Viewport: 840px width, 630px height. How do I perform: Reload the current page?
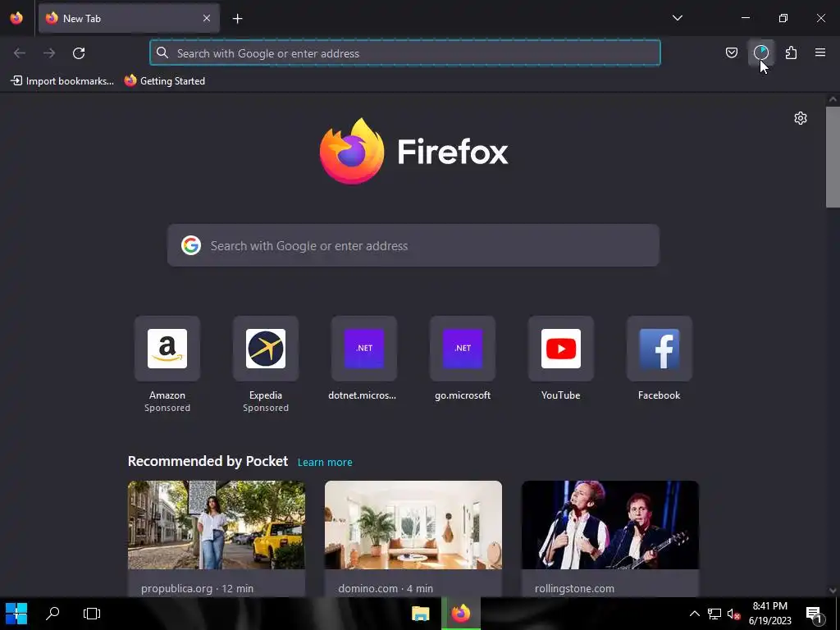pos(79,53)
